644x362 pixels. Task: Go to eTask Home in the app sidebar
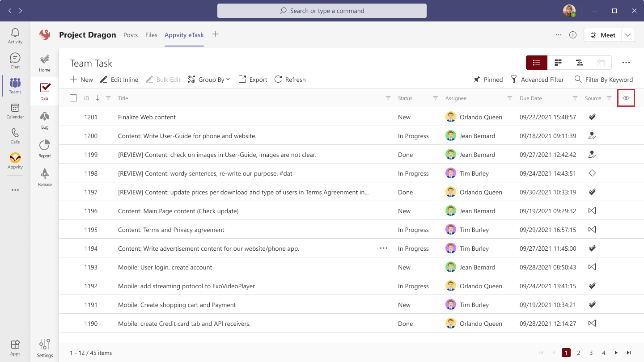click(x=44, y=63)
